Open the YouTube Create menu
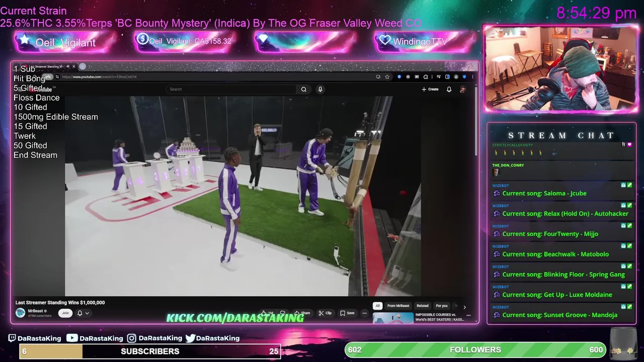This screenshot has width=644, height=362. 430,89
